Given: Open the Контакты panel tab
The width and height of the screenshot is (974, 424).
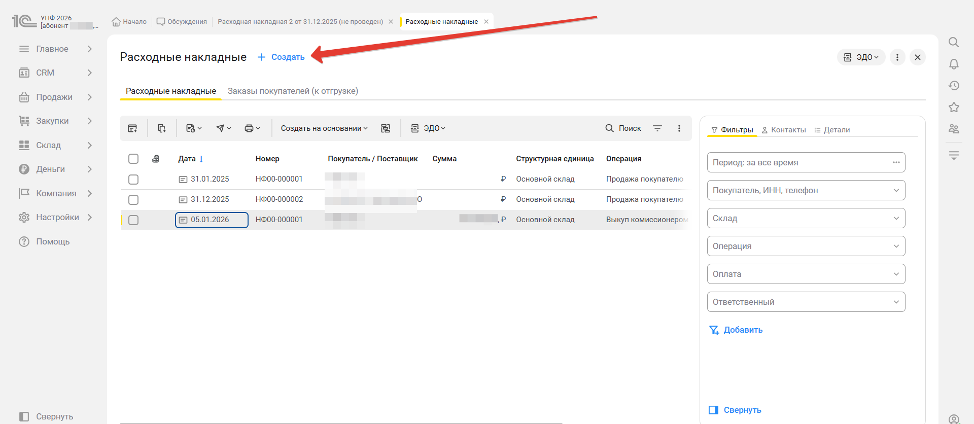Looking at the screenshot, I should point(783,130).
